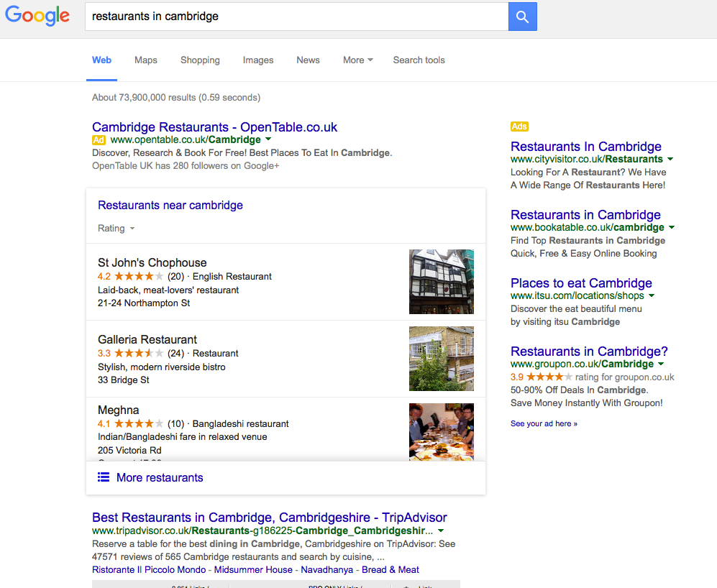Viewport: 717px width, 588px height.
Task: Open Groupon Restaurants in Cambridge? ad
Action: click(x=589, y=352)
